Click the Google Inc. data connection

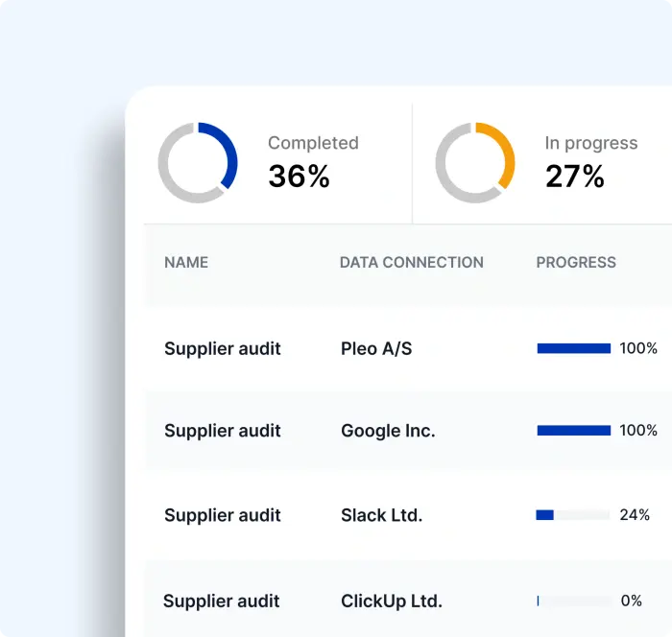click(388, 431)
